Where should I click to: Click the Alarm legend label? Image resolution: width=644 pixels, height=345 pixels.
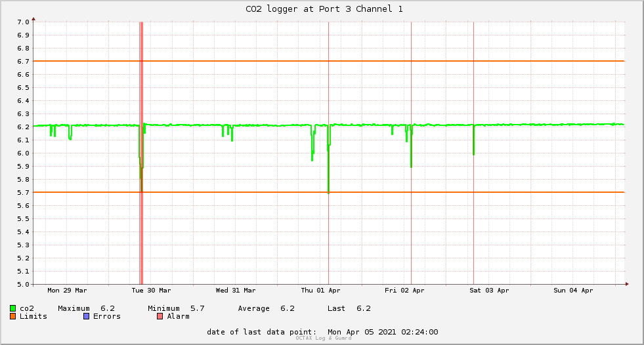point(179,316)
